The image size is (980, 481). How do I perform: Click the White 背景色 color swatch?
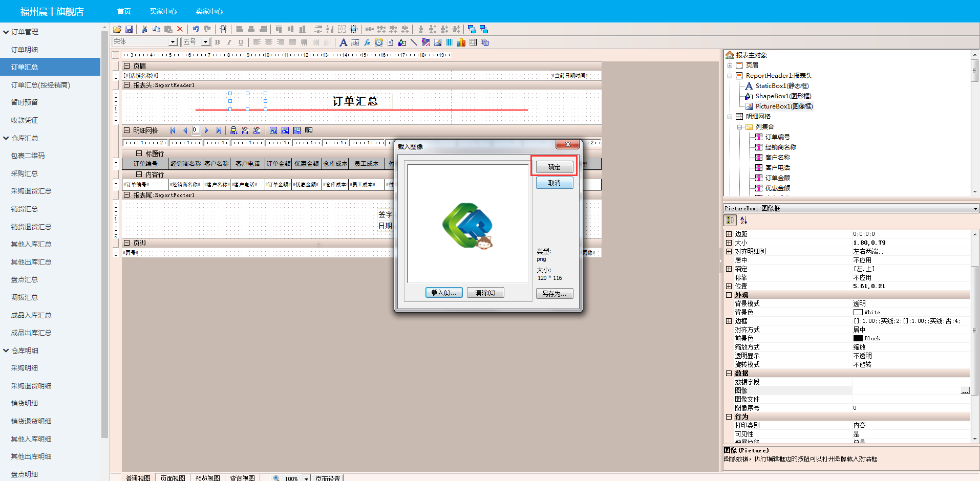[858, 312]
